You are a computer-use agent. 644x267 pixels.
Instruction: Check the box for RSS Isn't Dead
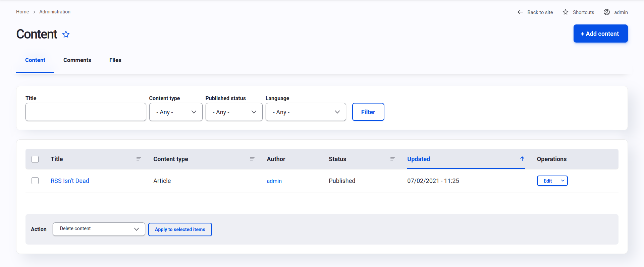pos(35,181)
